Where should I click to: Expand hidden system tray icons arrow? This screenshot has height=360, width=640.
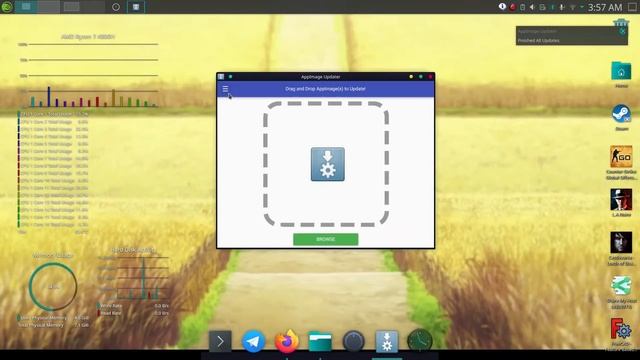582,7
